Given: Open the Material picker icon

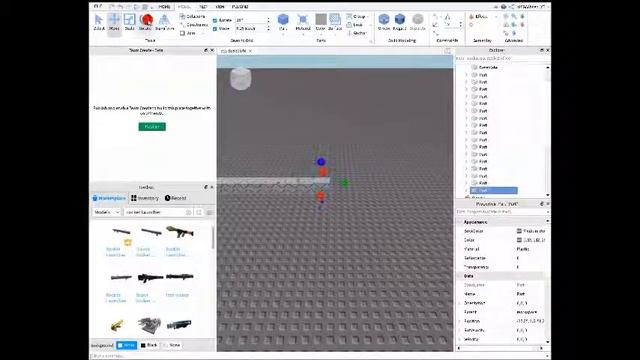Looking at the screenshot, I should [303, 22].
